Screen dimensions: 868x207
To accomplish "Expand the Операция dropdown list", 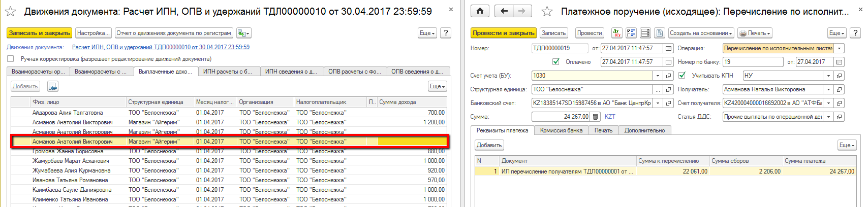I will [840, 48].
